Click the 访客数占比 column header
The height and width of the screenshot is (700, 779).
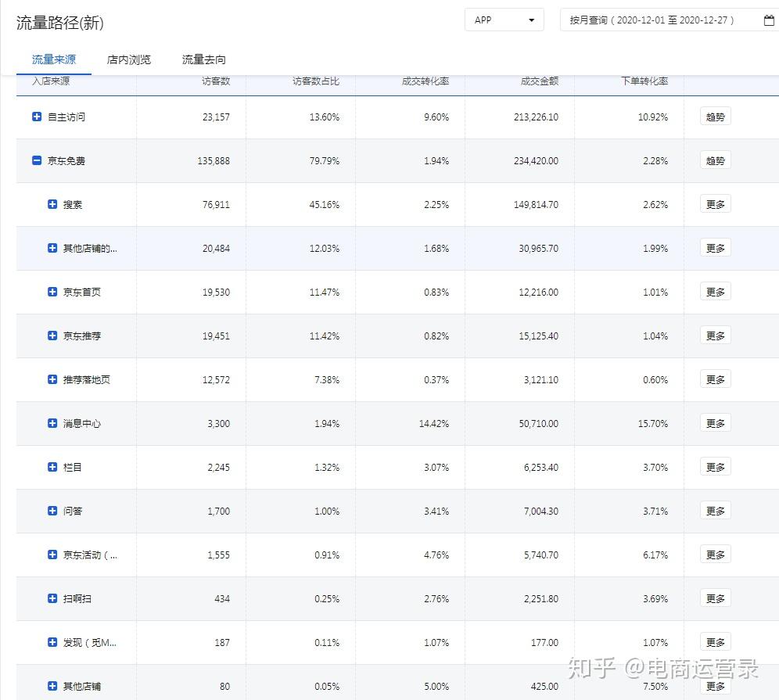tap(316, 81)
